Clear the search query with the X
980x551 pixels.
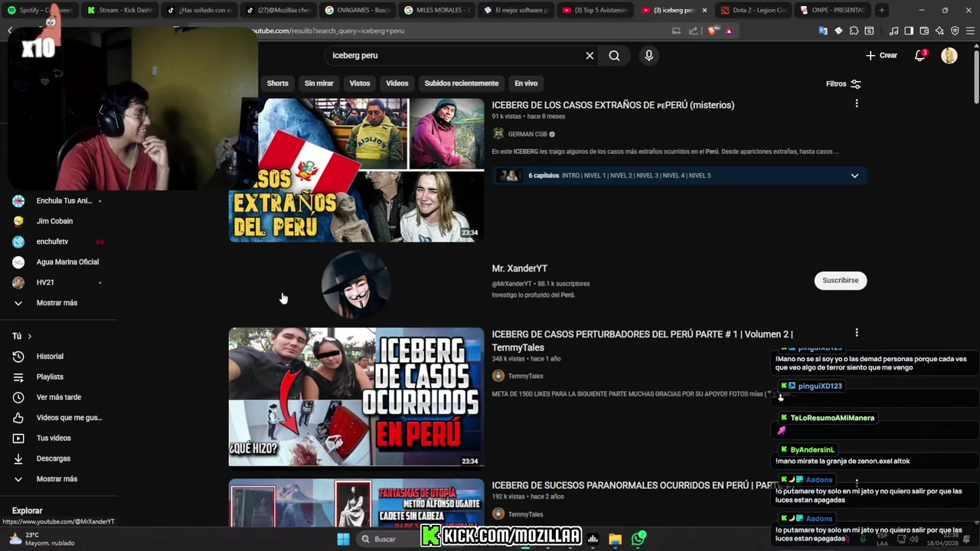tap(590, 56)
